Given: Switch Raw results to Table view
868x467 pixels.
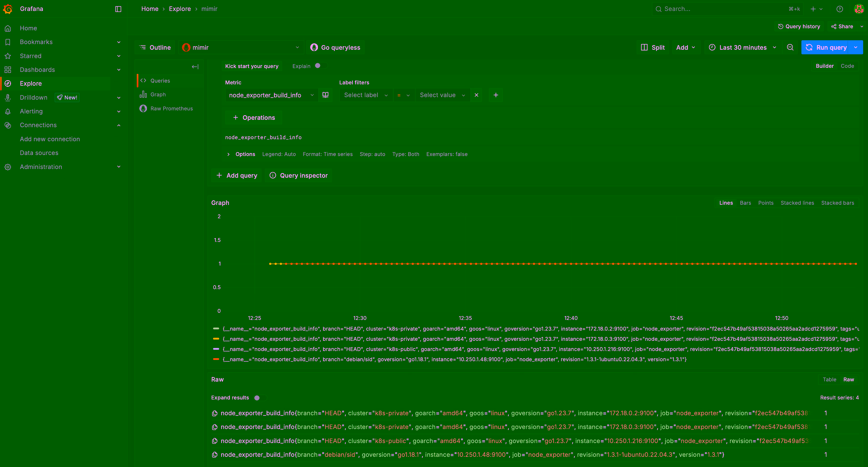Looking at the screenshot, I should coord(829,380).
